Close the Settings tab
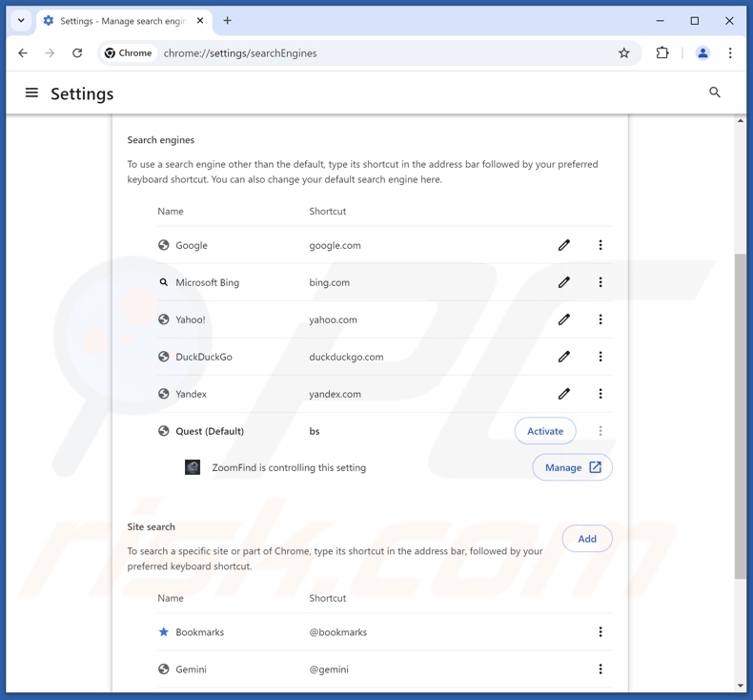 pos(200,21)
